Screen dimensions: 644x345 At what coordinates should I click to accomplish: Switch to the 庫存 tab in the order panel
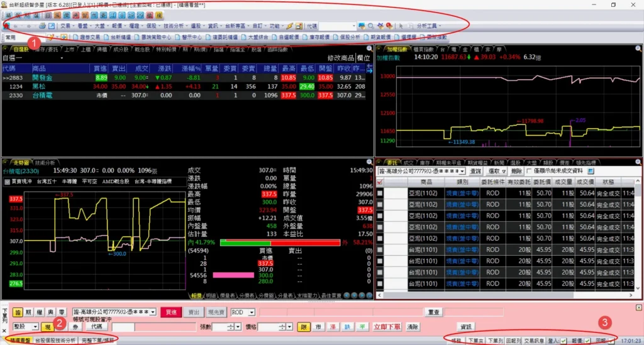(x=425, y=162)
